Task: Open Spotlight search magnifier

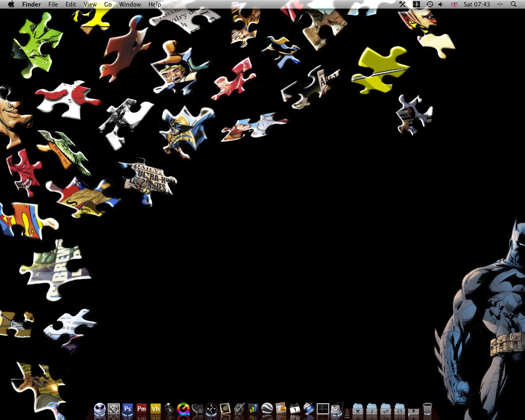Action: pos(514,5)
